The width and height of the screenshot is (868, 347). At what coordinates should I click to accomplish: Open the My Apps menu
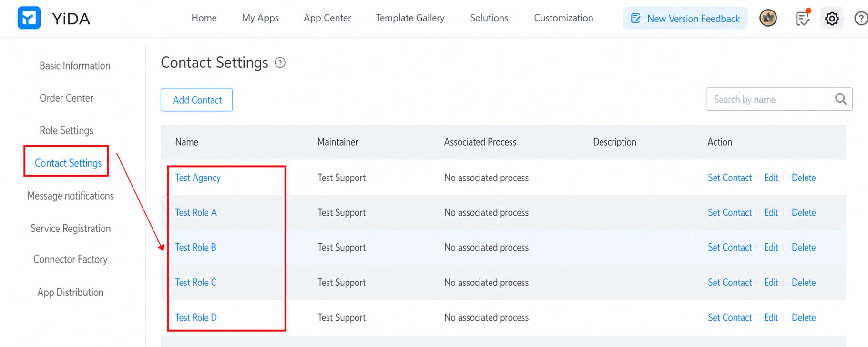(260, 18)
